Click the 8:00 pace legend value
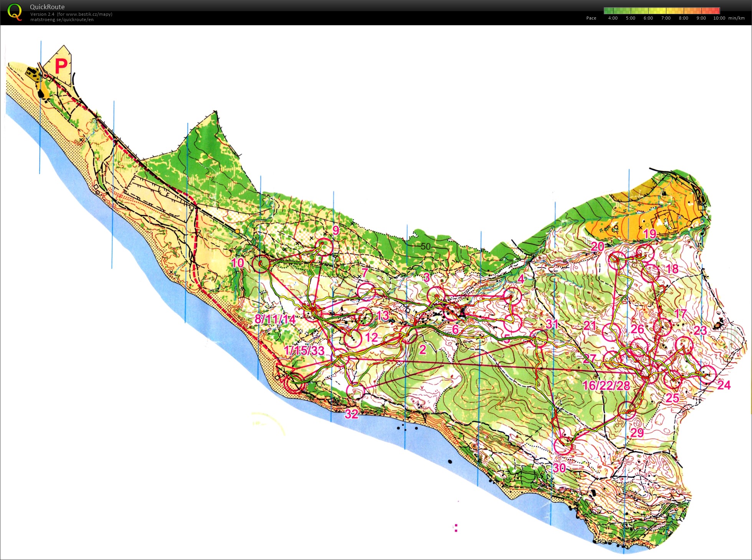752x560 pixels. pyautogui.click(x=683, y=18)
